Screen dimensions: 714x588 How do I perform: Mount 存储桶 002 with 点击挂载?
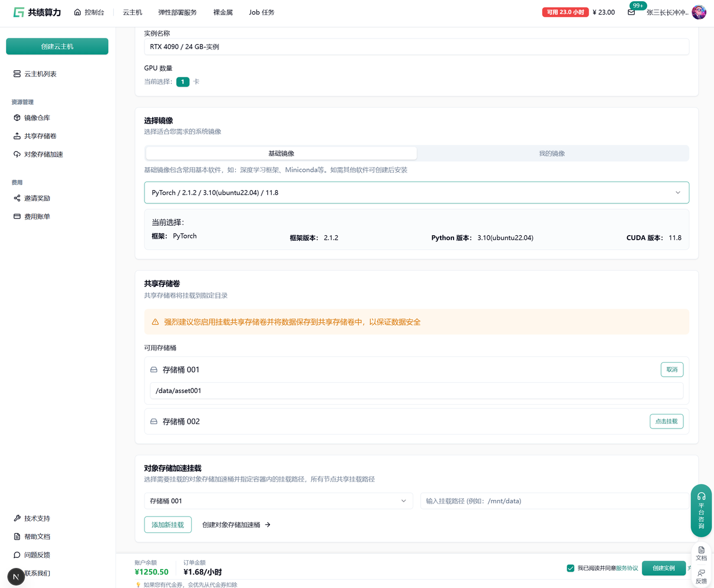pyautogui.click(x=666, y=421)
